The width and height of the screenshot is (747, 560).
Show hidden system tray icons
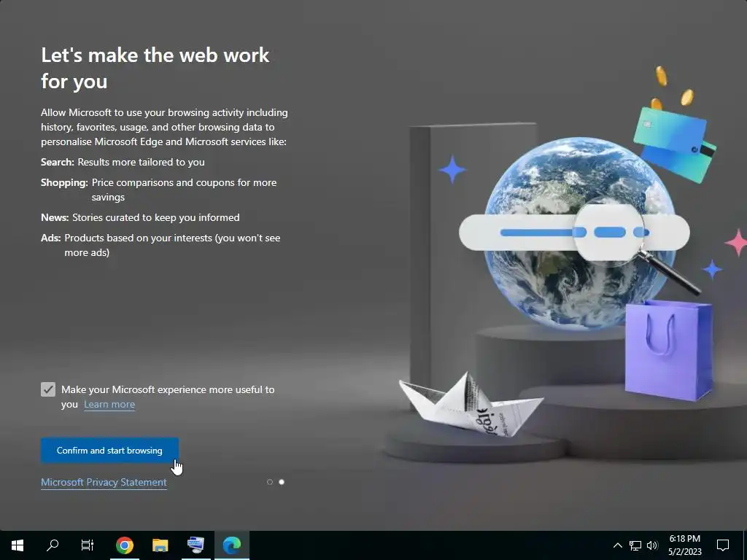coord(617,545)
